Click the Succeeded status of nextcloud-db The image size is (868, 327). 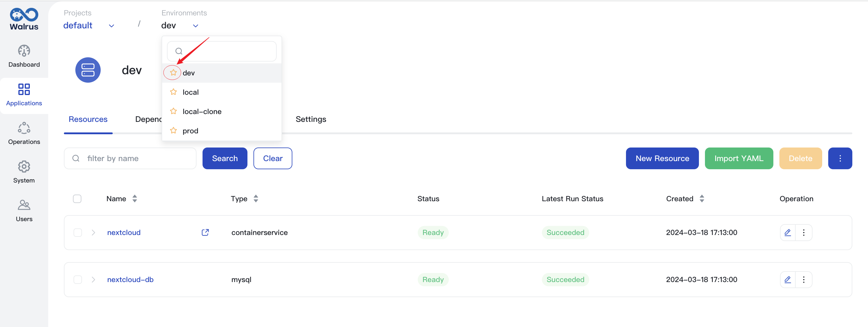(565, 279)
